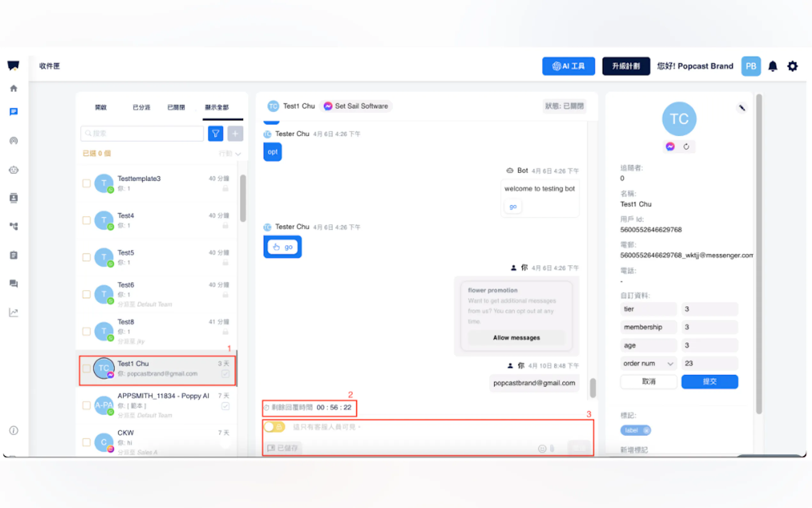Click the emoji icon in reply box

point(542,448)
